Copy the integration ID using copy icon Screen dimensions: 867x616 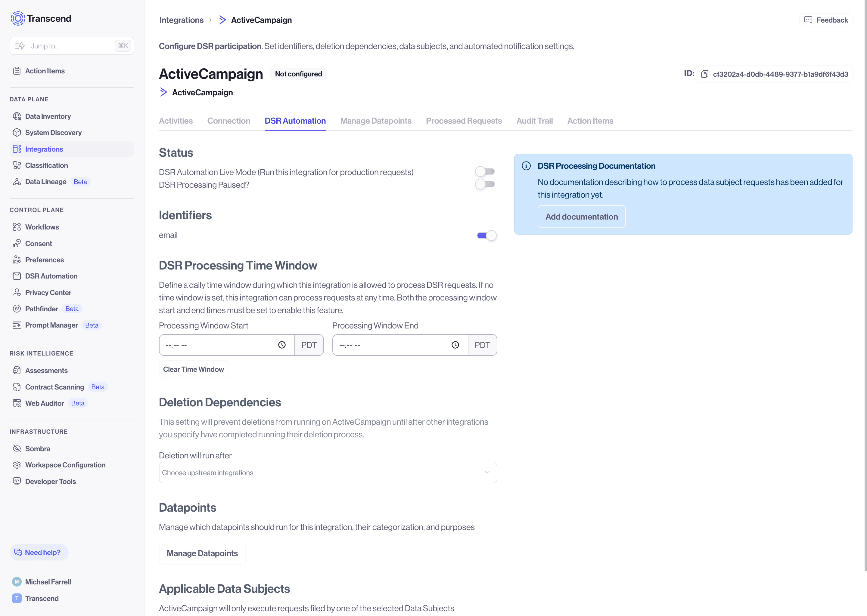(704, 74)
